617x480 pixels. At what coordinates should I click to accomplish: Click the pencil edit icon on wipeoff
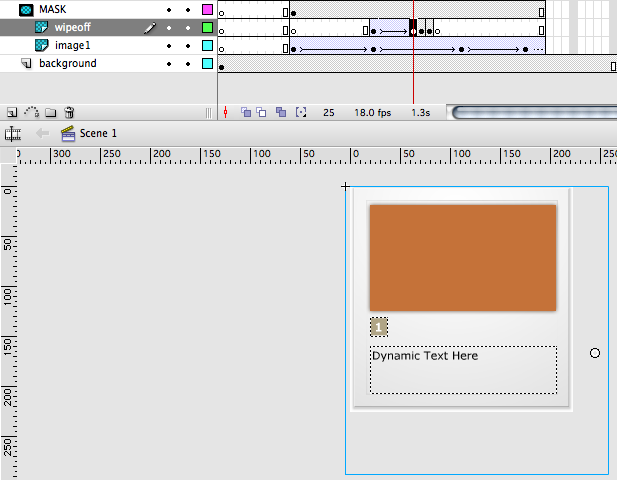tap(150, 28)
